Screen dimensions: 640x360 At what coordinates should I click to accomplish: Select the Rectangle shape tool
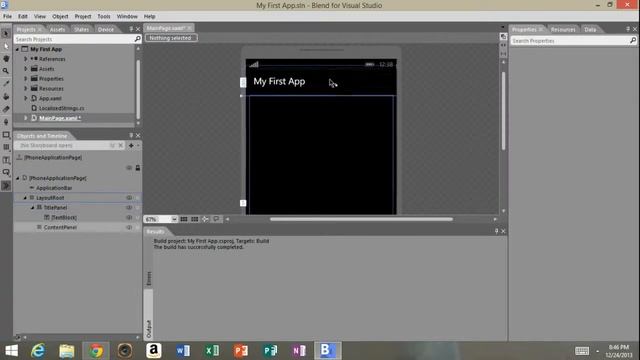click(6, 135)
